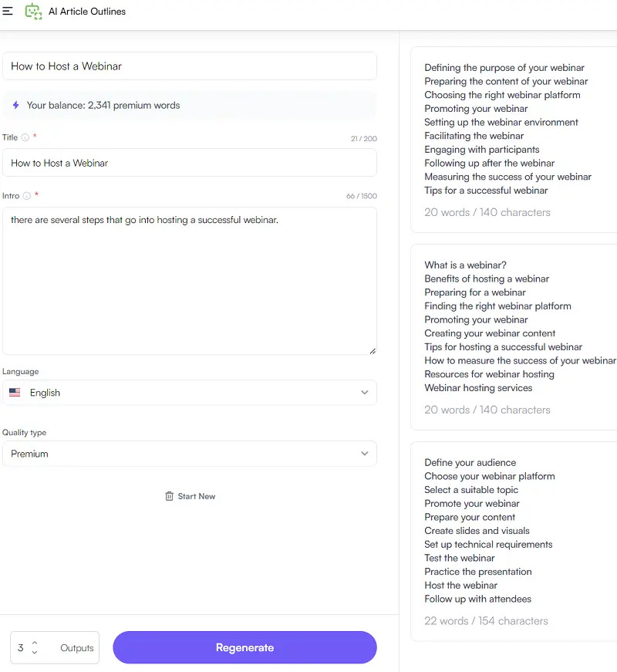Screen dimensions: 617x672
Task: Select the Title input containing How to Host a Webinar
Action: [190, 163]
